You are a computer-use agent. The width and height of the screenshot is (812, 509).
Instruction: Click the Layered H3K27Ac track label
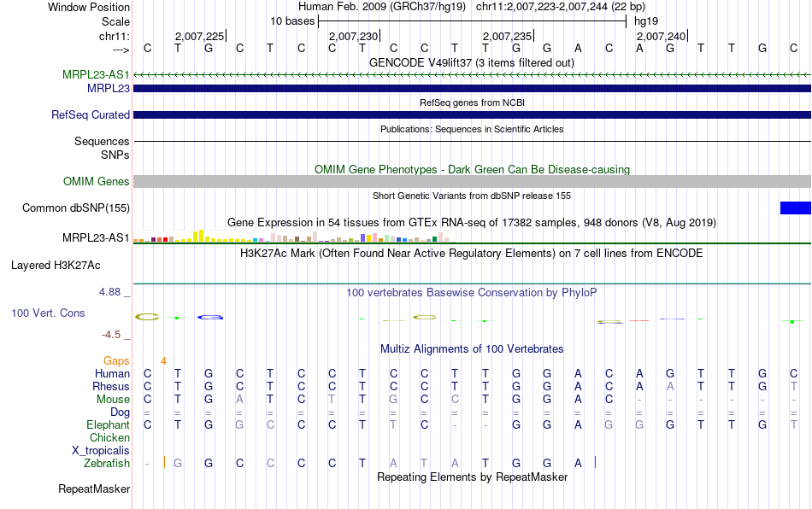pyautogui.click(x=56, y=266)
